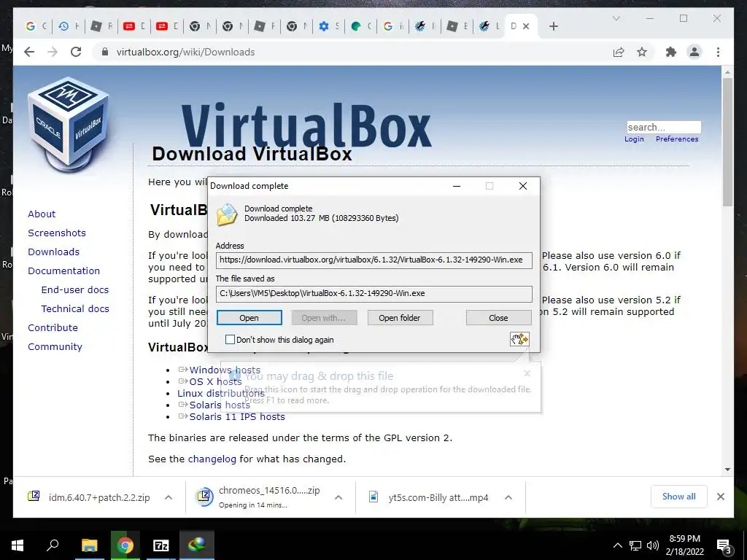Switch to the teal circle icon tab
747x560 pixels.
[x=360, y=26]
